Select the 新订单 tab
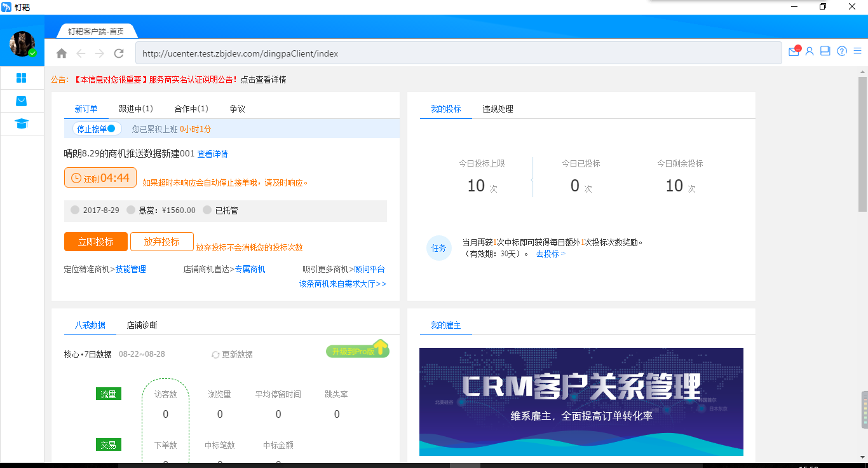868x468 pixels. coord(86,109)
